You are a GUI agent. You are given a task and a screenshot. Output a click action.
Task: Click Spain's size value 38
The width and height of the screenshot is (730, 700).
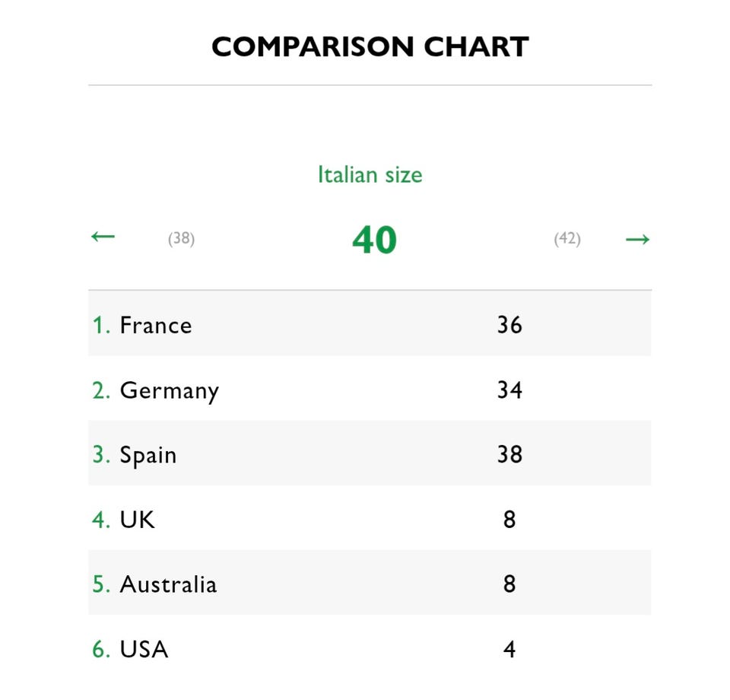click(509, 455)
